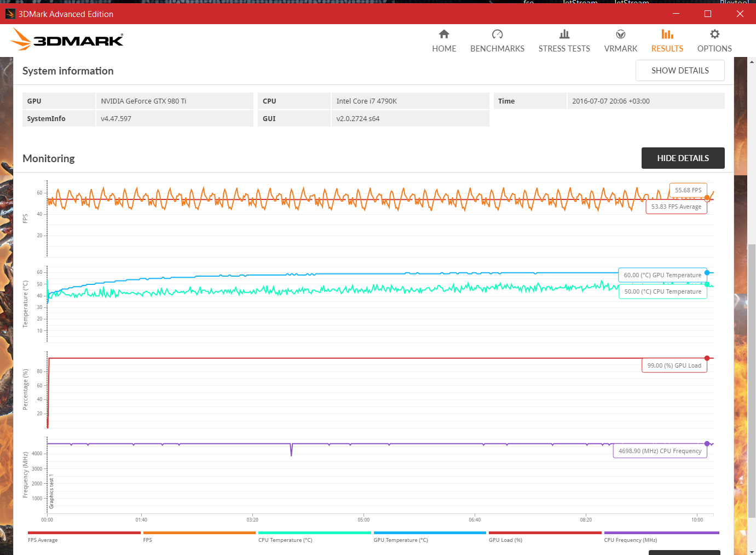Viewport: 756px width, 555px height.
Task: Click the GUI label cell
Action: (x=294, y=118)
